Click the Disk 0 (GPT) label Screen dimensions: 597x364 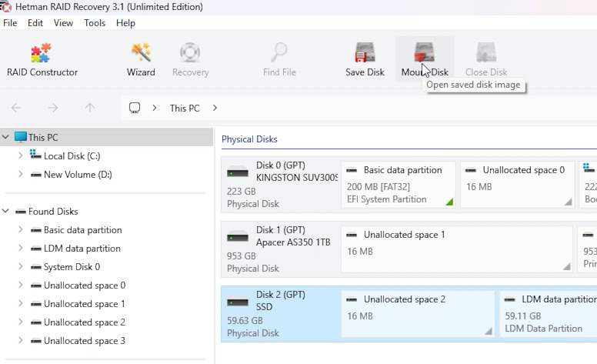[281, 165]
